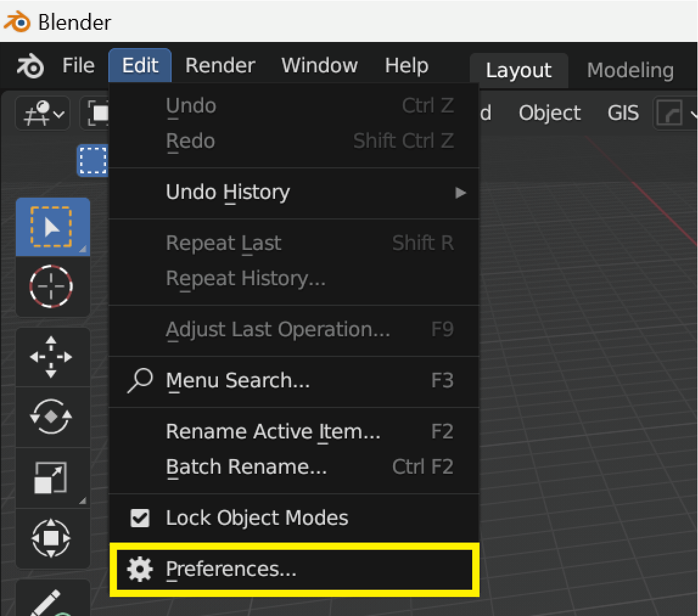Open the editor type dropdown
Viewport: 698px width, 616px height.
point(43,114)
